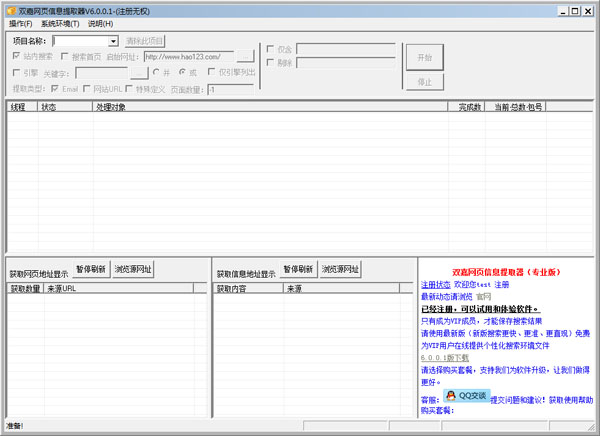Open the 操作(F) menu

pos(20,23)
